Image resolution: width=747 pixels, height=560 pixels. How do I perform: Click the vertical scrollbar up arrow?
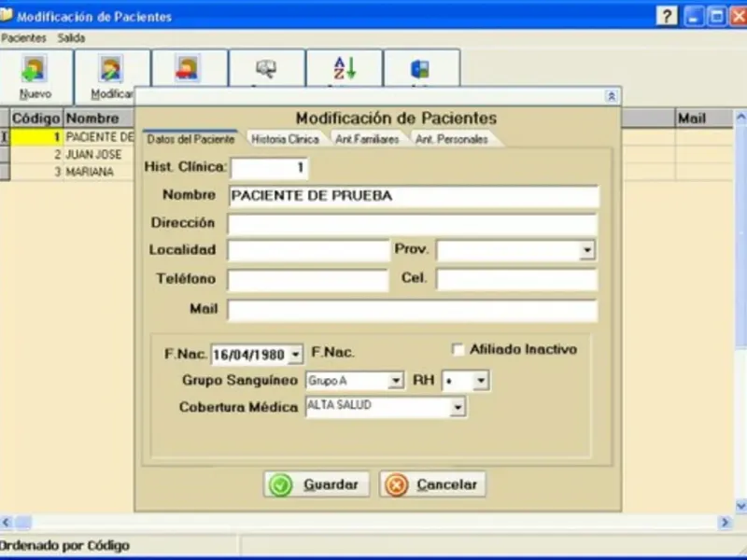[x=740, y=117]
